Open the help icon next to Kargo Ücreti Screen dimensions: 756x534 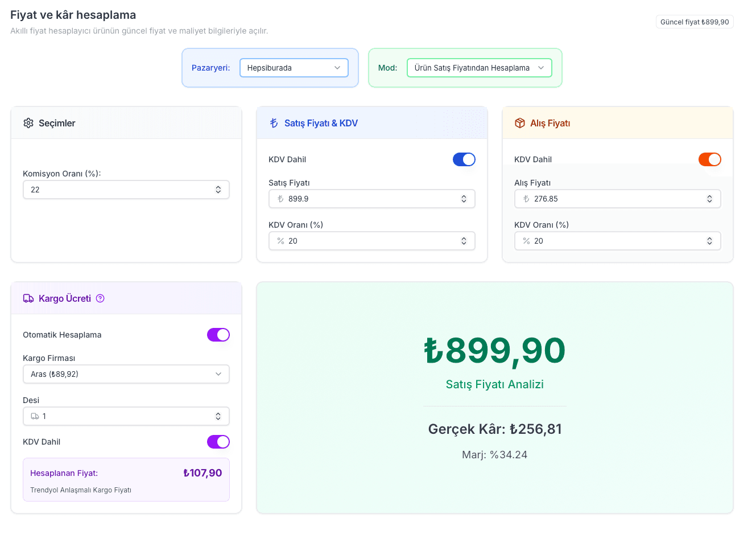100,298
